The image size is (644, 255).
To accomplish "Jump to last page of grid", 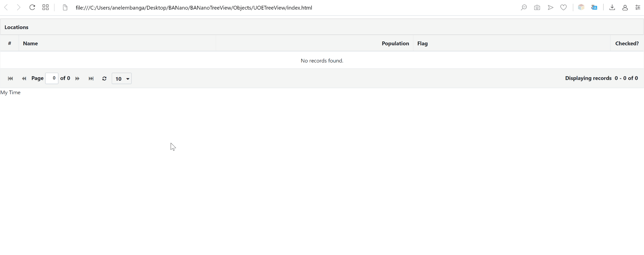I will coord(91,78).
